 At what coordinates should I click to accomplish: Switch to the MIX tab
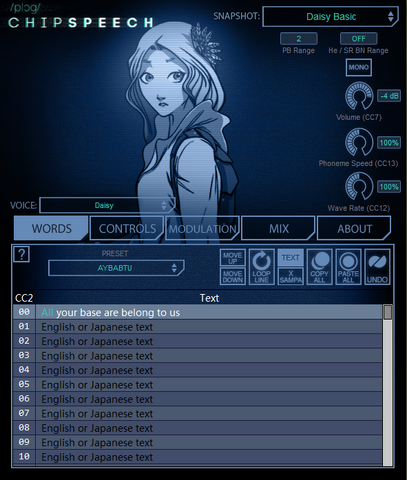point(278,228)
